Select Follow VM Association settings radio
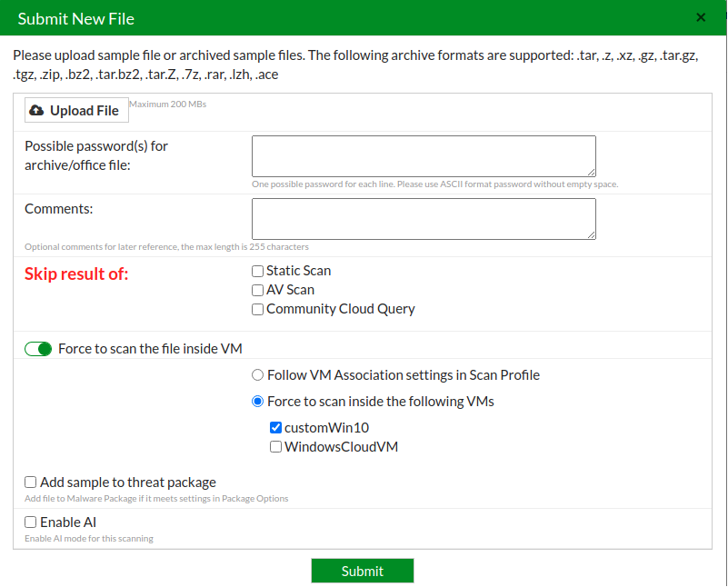 tap(258, 374)
